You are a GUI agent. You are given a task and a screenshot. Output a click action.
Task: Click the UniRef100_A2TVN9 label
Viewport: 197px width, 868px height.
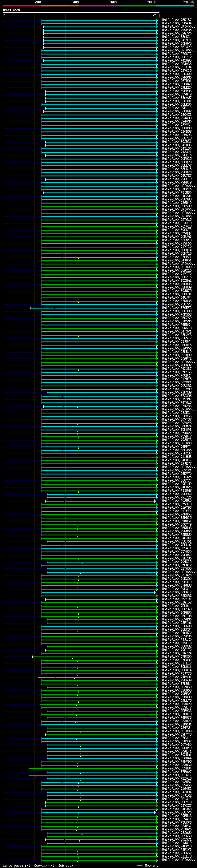(x=176, y=389)
